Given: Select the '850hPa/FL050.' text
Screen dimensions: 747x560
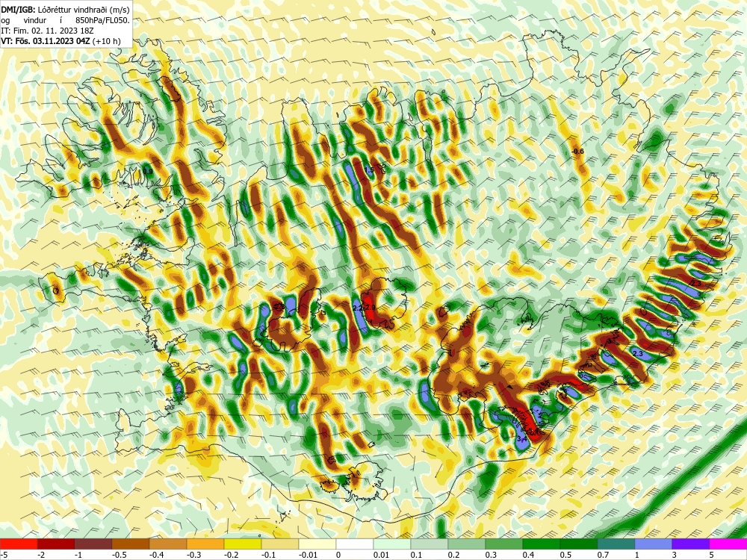Looking at the screenshot, I should click(102, 20).
